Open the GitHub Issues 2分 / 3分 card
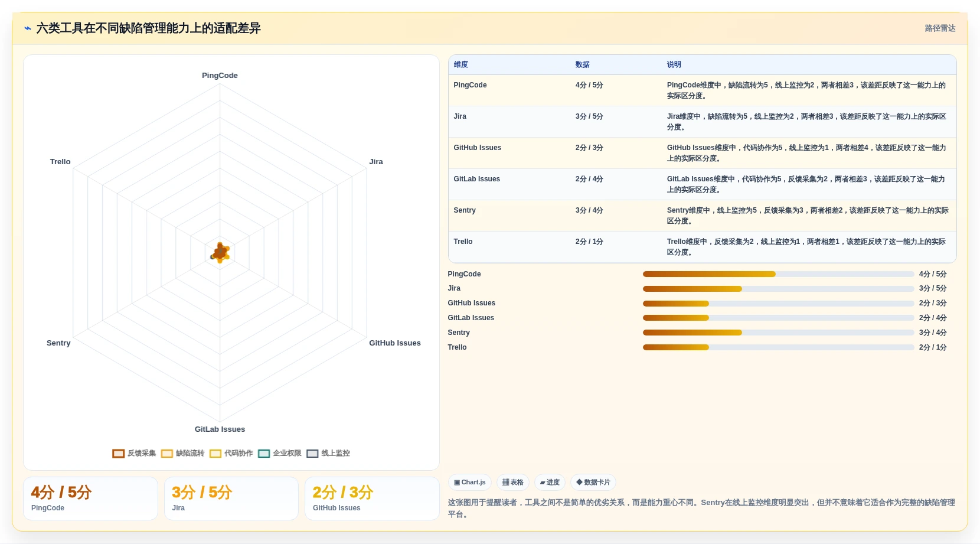This screenshot has height=544, width=980. 372,499
